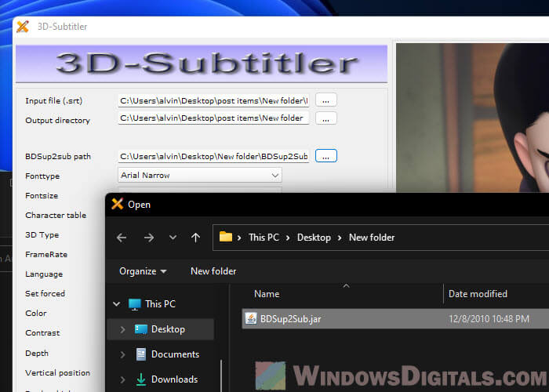Go forward in Open dialog
The image size is (549, 392).
[149, 238]
